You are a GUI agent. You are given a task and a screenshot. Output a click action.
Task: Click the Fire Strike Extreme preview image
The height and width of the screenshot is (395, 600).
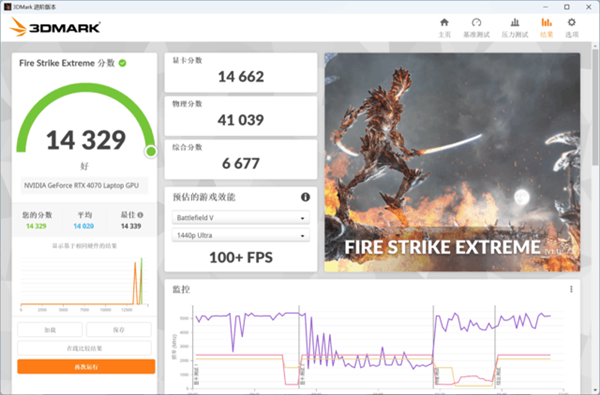(452, 162)
